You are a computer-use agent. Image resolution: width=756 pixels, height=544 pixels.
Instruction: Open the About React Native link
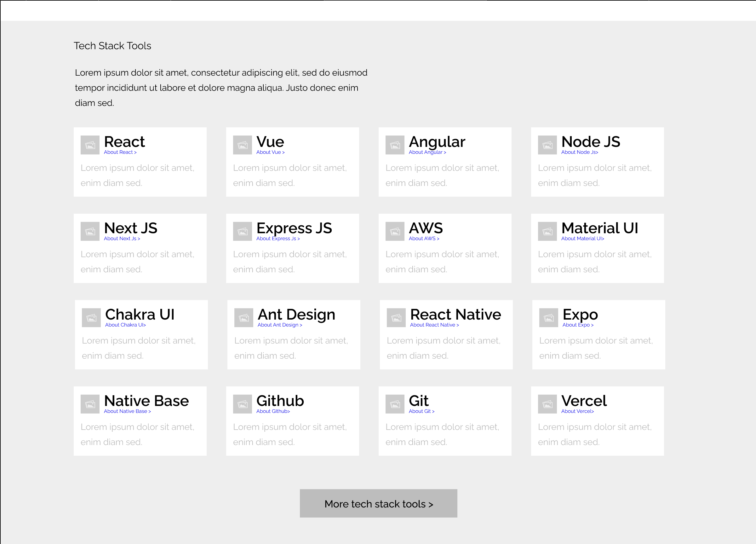434,325
